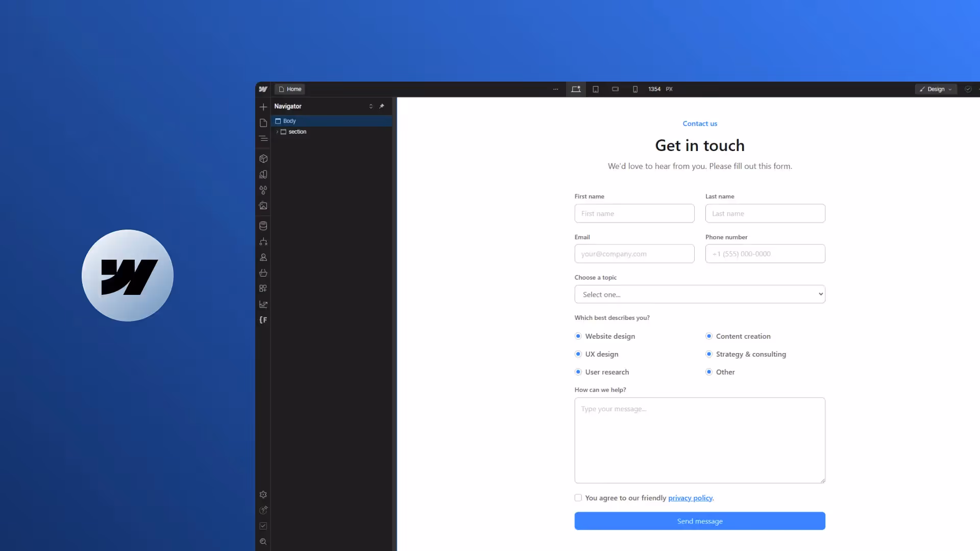Click the Send message button

700,521
